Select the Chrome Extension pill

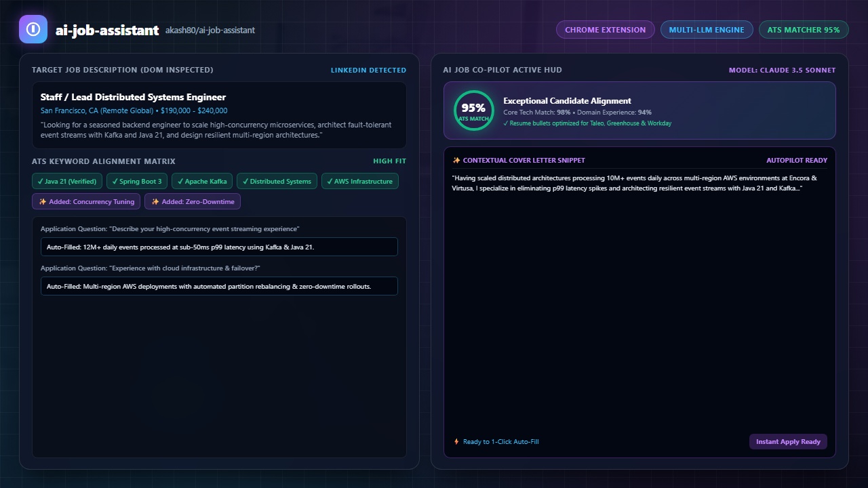point(606,30)
